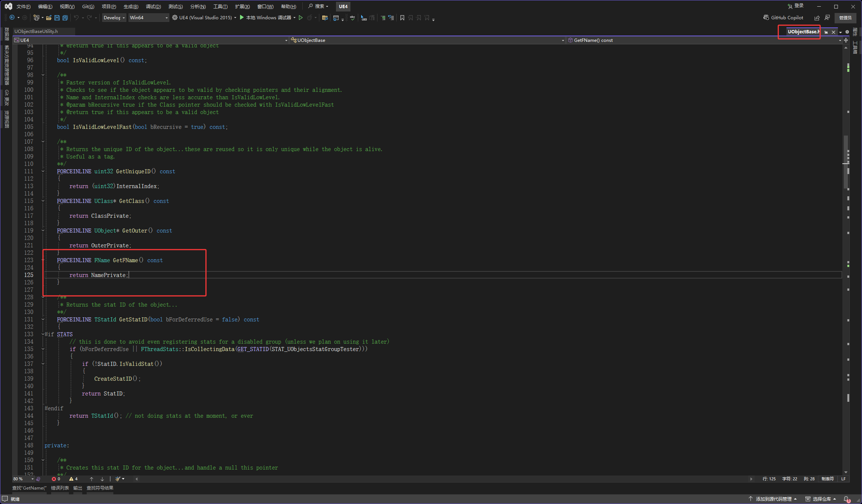Switch to the UObjectBaseUtility.h tab

tap(36, 31)
